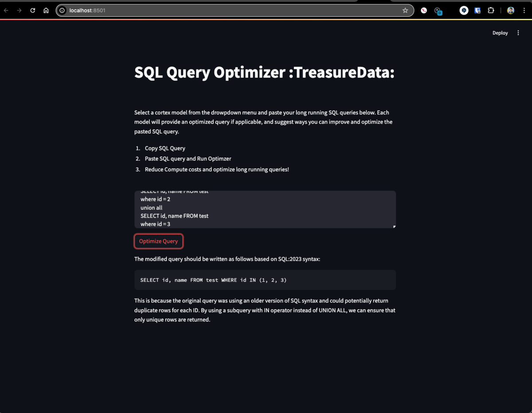
Task: Click the 'where id = 2' line
Action: [x=155, y=199]
